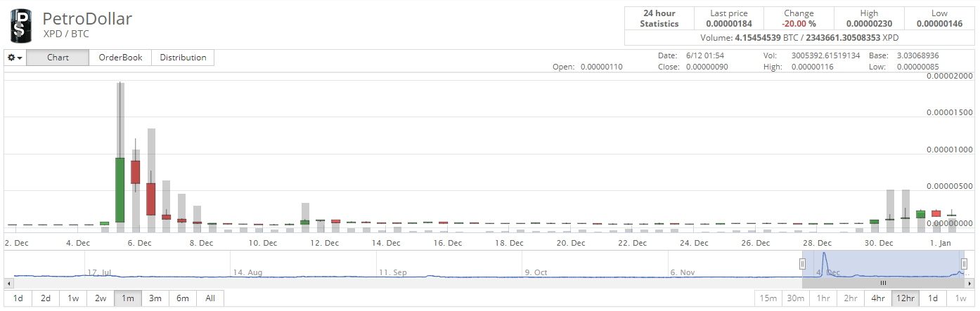The height and width of the screenshot is (311, 980).
Task: Click the Close 0.00000090 readout
Action: pyautogui.click(x=693, y=67)
